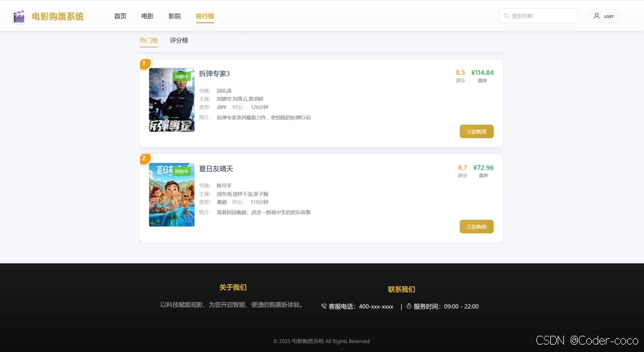Click the 电影购票系统 site title
This screenshot has width=644, height=352.
click(x=58, y=16)
